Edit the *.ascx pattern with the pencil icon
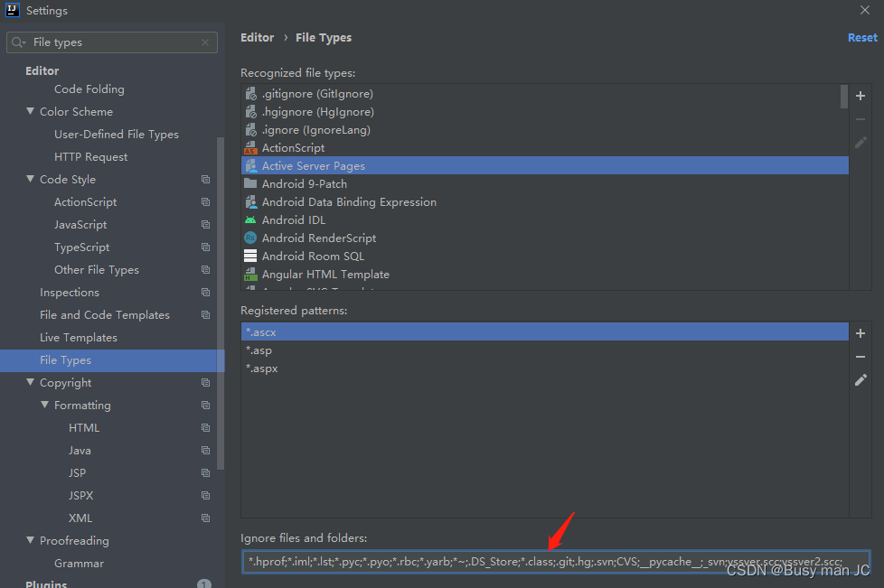 [860, 379]
